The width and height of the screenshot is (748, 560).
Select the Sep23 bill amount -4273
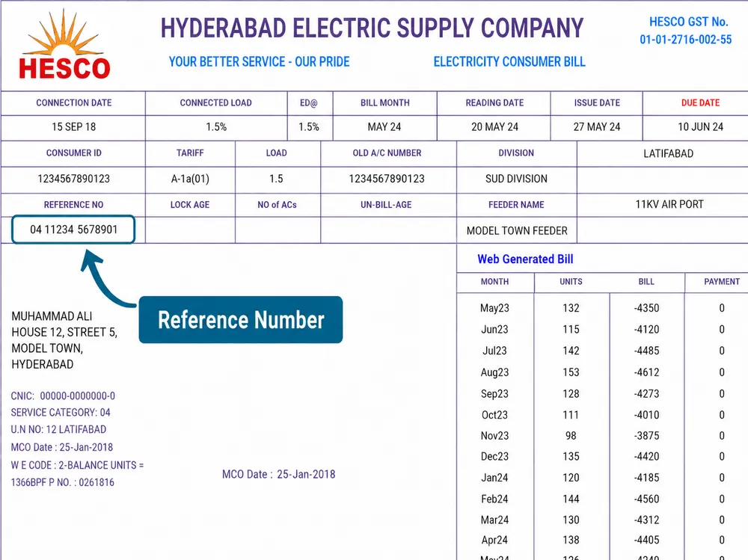(x=646, y=393)
